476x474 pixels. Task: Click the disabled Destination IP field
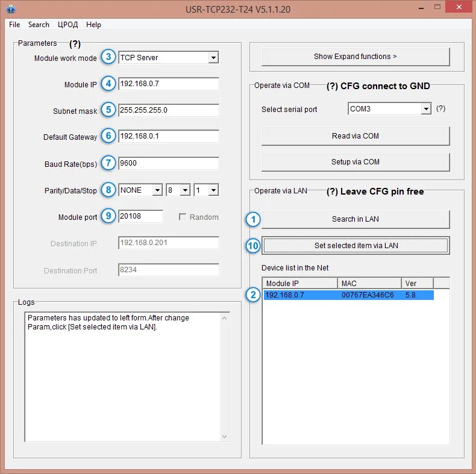[169, 243]
